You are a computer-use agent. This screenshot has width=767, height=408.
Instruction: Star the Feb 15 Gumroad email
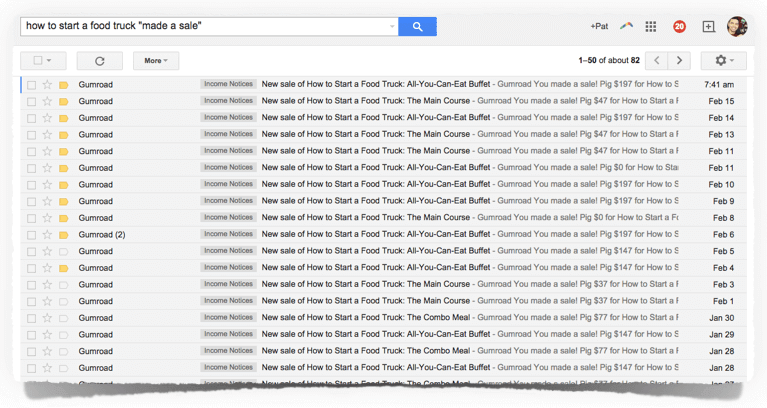(x=47, y=101)
